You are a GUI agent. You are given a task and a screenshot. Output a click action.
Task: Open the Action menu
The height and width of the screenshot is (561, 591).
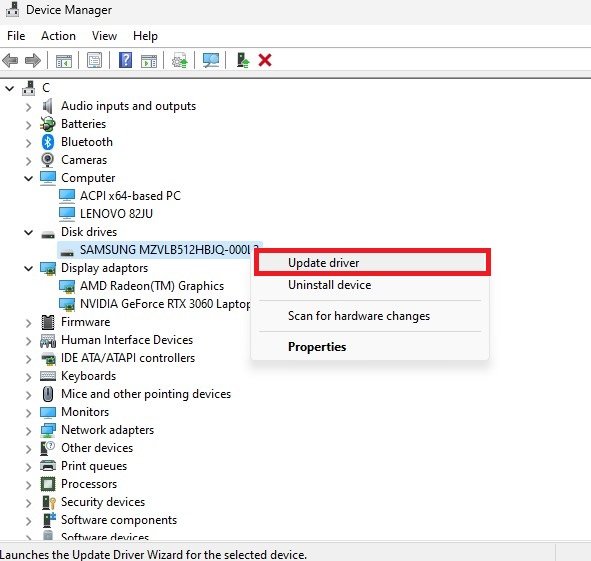(58, 36)
